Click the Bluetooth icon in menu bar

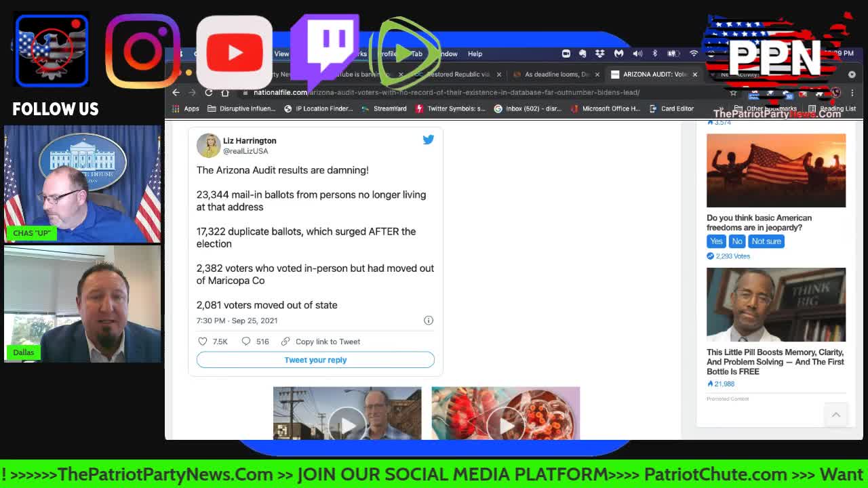pos(654,54)
